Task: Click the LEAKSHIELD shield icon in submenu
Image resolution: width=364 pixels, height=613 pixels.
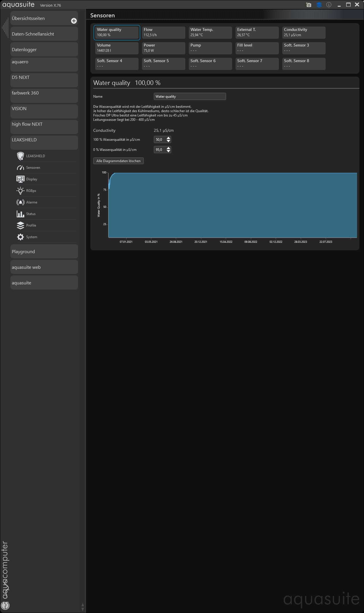Action: 20,156
